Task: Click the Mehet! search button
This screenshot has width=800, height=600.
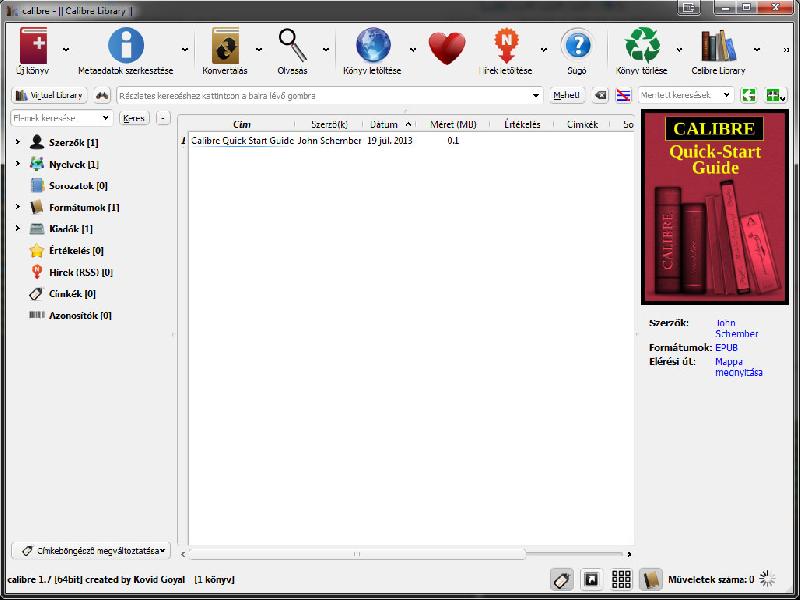Action: (566, 95)
